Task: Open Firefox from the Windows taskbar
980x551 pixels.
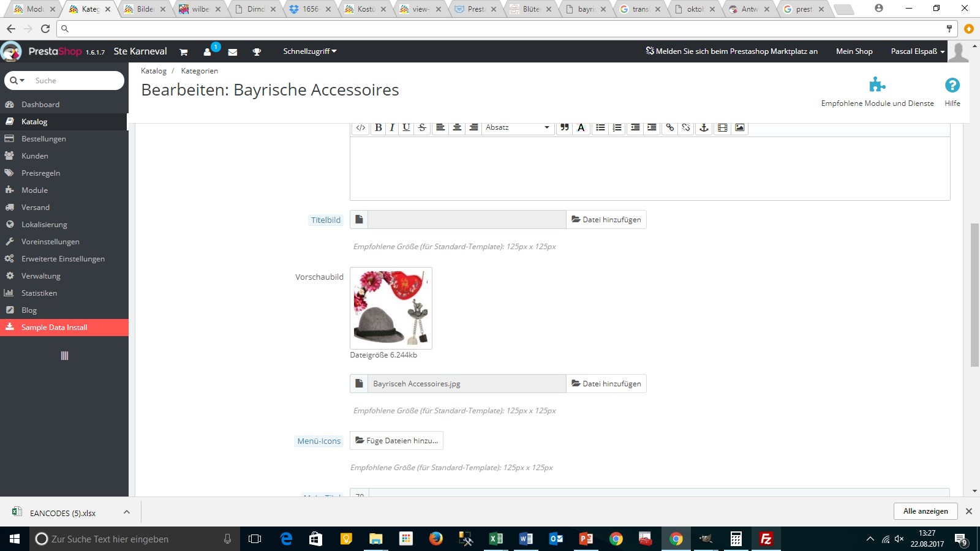Action: [x=435, y=539]
